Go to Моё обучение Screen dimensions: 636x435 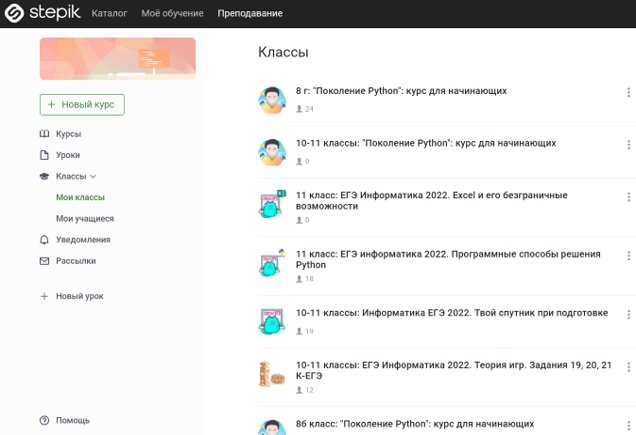click(x=172, y=13)
